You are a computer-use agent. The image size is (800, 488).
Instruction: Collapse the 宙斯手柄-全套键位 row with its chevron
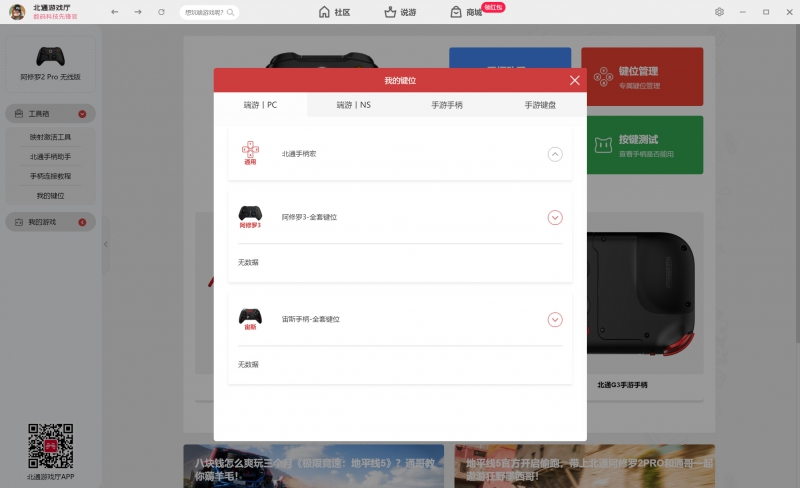(x=555, y=320)
